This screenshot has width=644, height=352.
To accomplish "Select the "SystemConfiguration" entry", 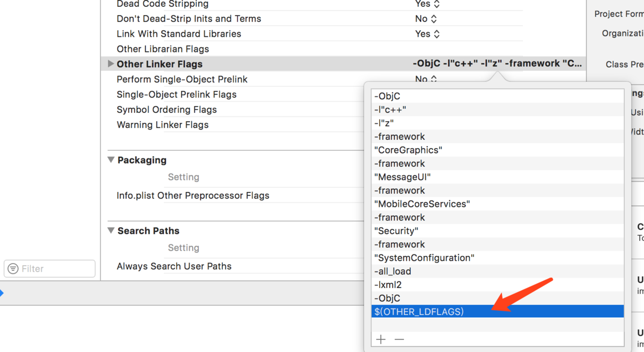I will coord(498,258).
